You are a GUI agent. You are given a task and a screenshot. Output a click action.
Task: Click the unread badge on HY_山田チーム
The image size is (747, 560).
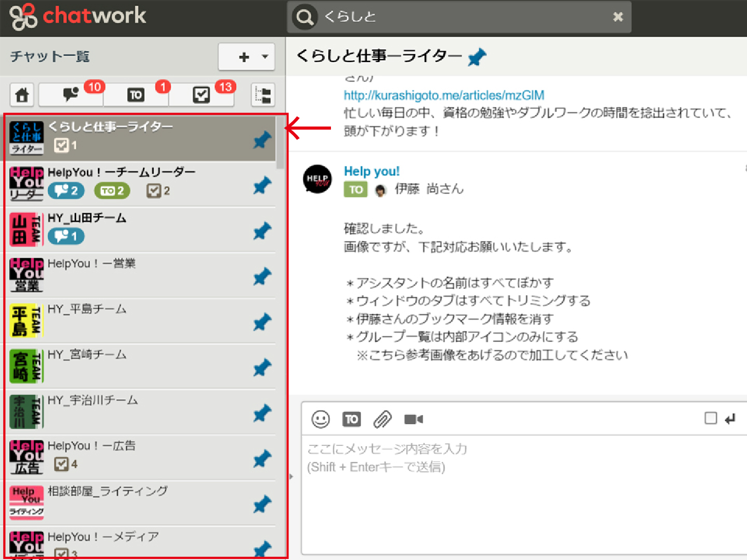tap(66, 236)
